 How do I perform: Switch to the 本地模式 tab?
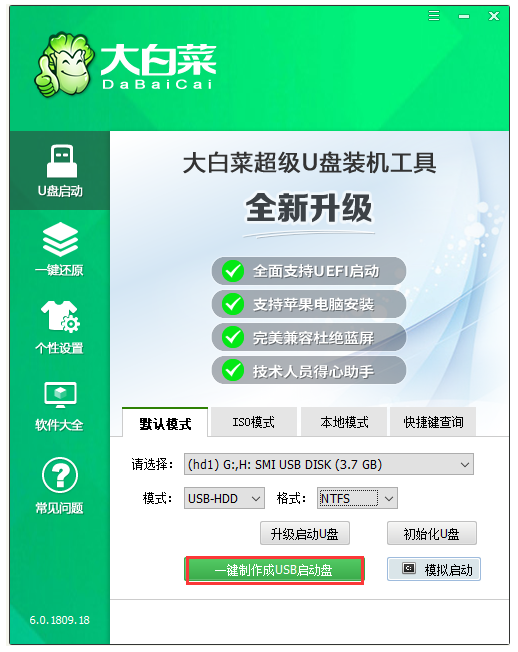[344, 422]
